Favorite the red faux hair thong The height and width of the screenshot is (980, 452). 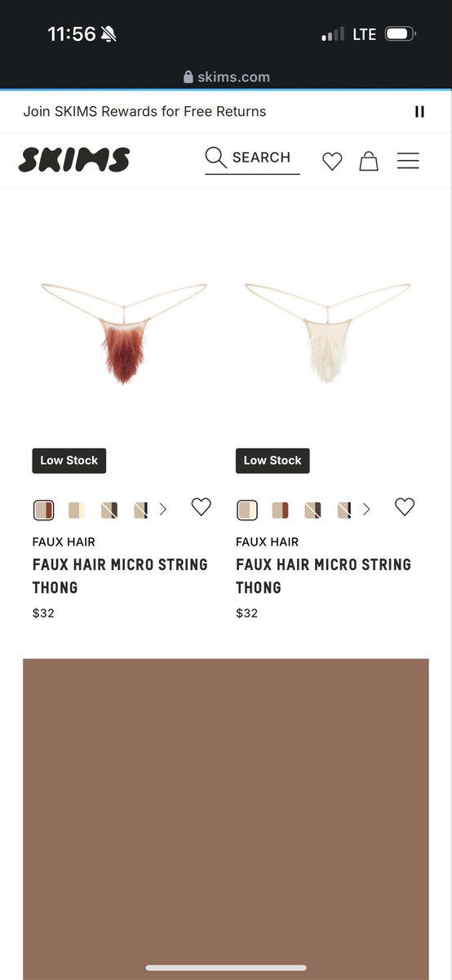pyautogui.click(x=201, y=507)
